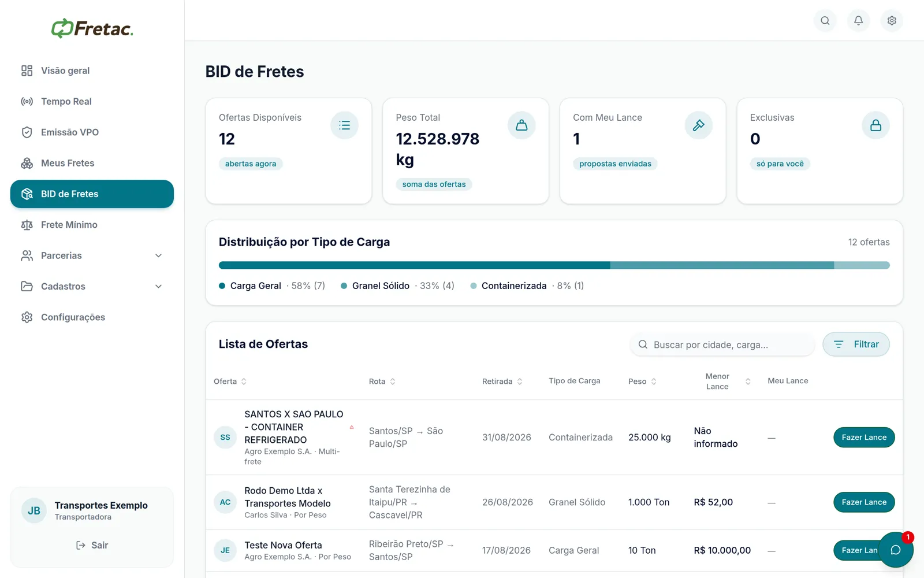Click the search magnifier icon in header
Viewport: 924px width, 578px height.
click(825, 21)
